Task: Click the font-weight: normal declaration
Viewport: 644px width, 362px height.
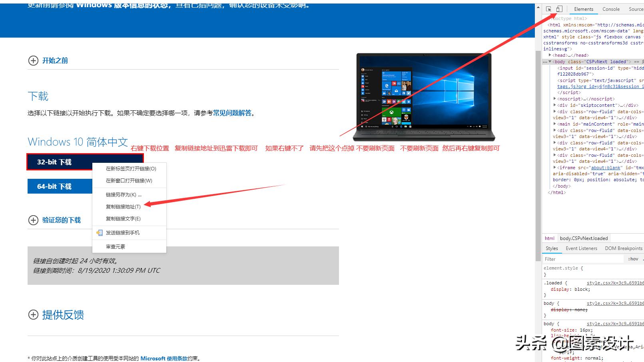Action: 577,358
